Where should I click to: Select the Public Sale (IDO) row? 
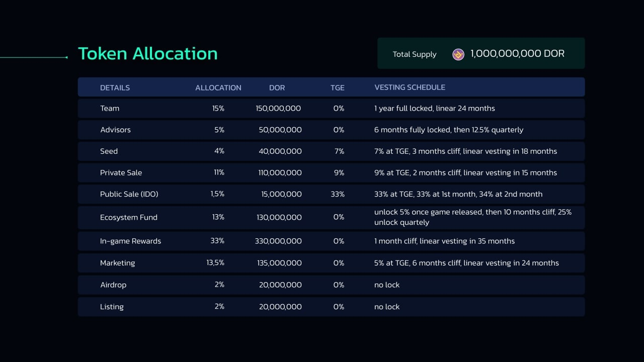[x=129, y=194]
